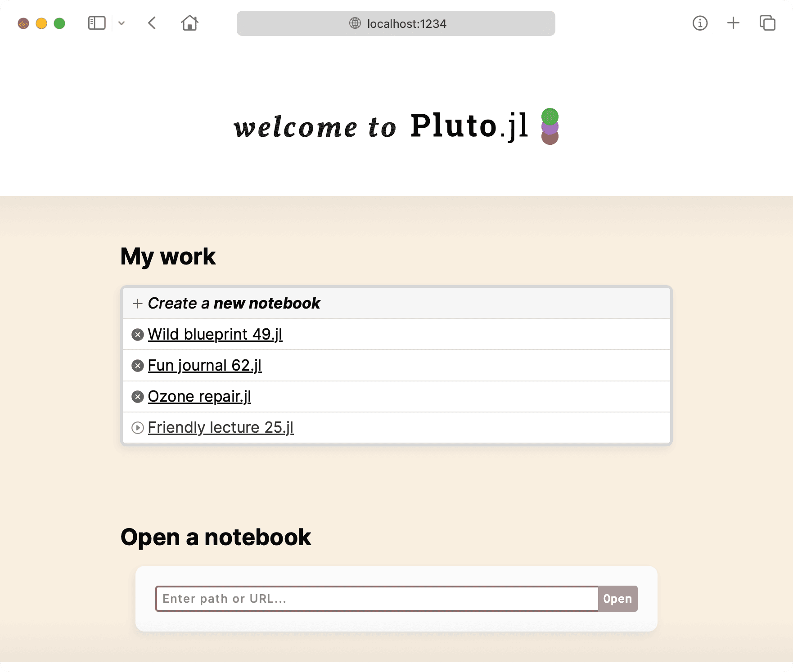Open a new browser tab
The width and height of the screenshot is (793, 672).
[733, 23]
